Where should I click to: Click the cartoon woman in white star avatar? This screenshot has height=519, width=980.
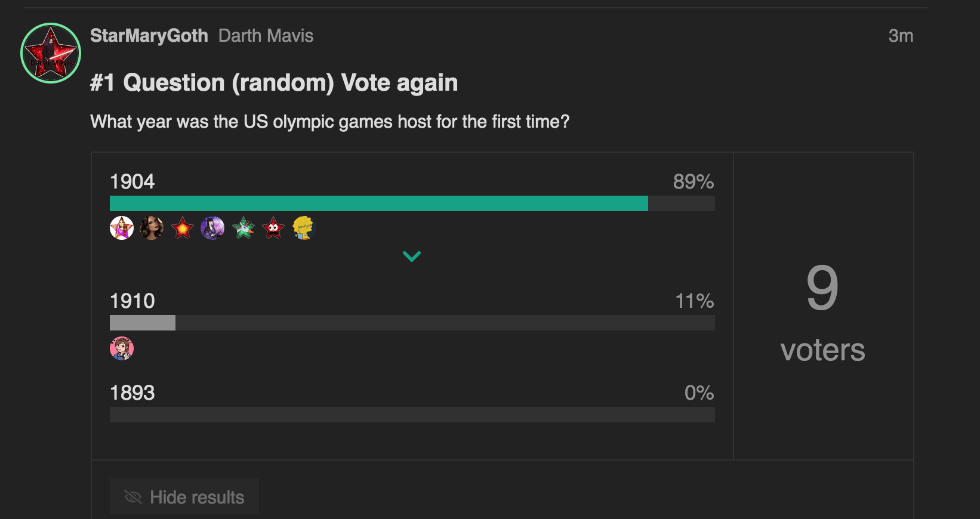coord(122,228)
